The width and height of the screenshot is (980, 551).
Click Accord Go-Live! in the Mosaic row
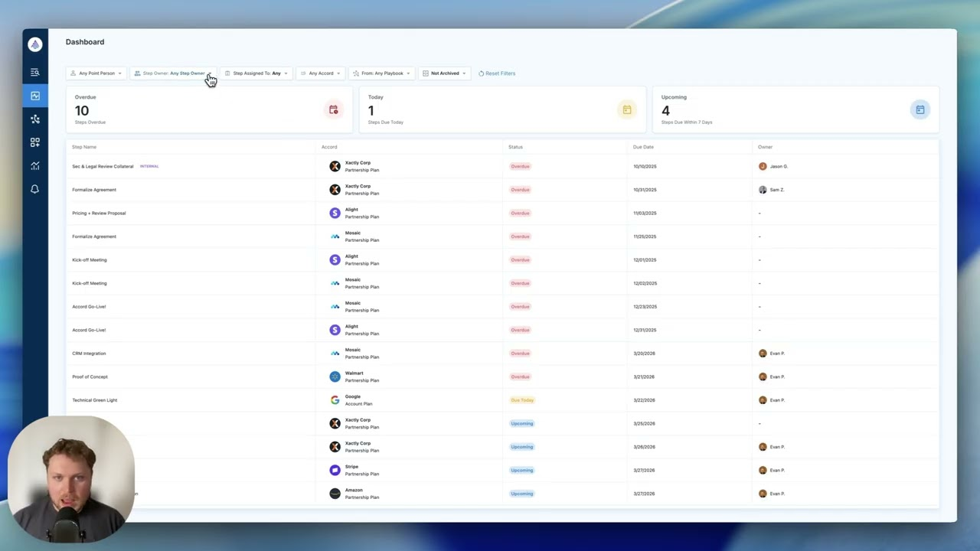pyautogui.click(x=89, y=307)
